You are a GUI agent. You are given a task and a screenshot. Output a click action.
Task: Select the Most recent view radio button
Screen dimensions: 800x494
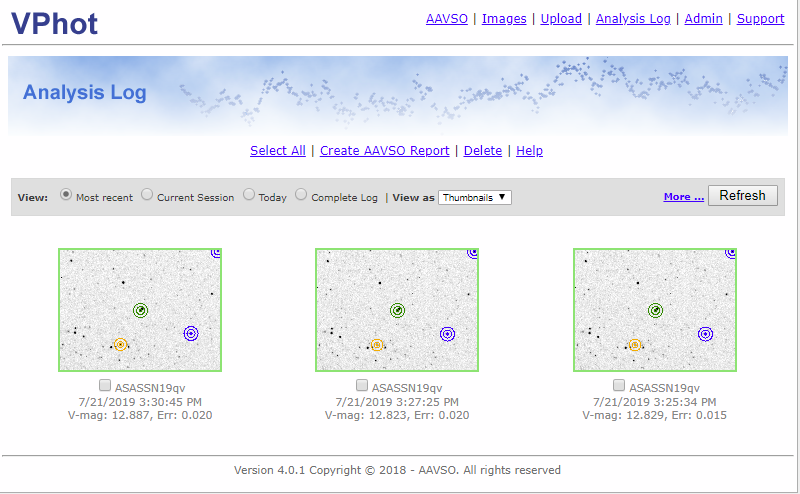click(x=67, y=195)
